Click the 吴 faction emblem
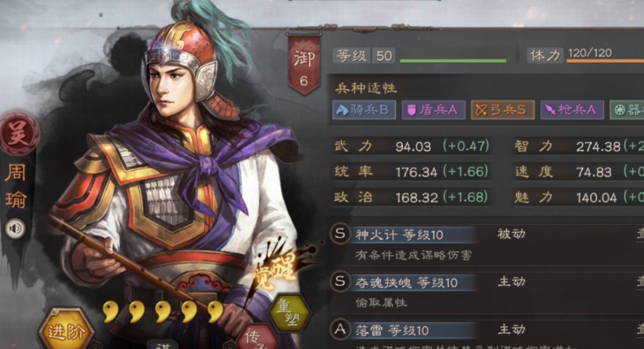This screenshot has height=349, width=644. click(18, 133)
